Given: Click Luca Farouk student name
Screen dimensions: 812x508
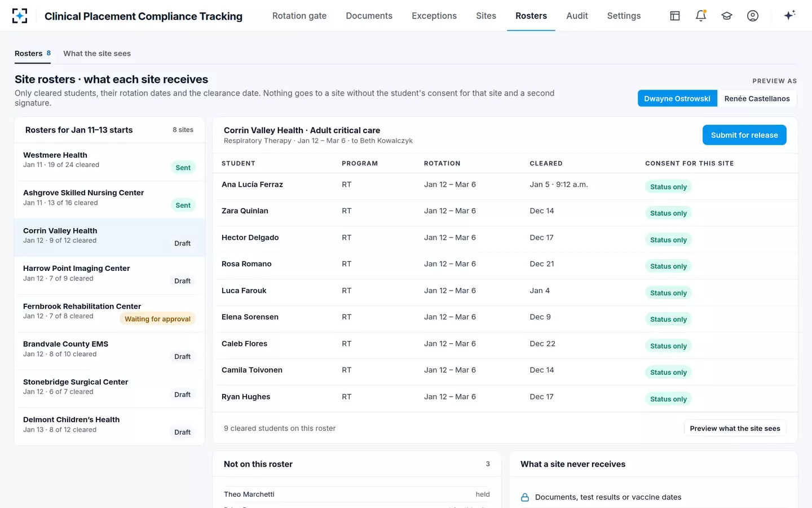Looking at the screenshot, I should pyautogui.click(x=244, y=291).
